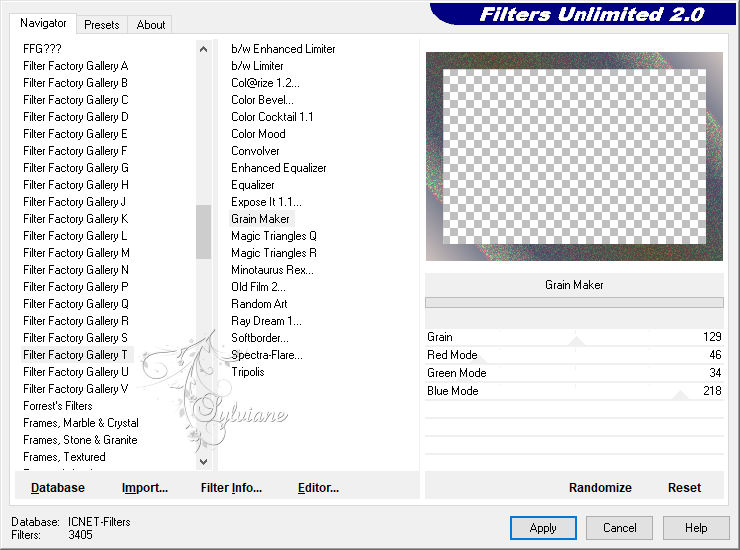
Task: Choose the b/w Enhanced Limiter filter
Action: tap(283, 49)
